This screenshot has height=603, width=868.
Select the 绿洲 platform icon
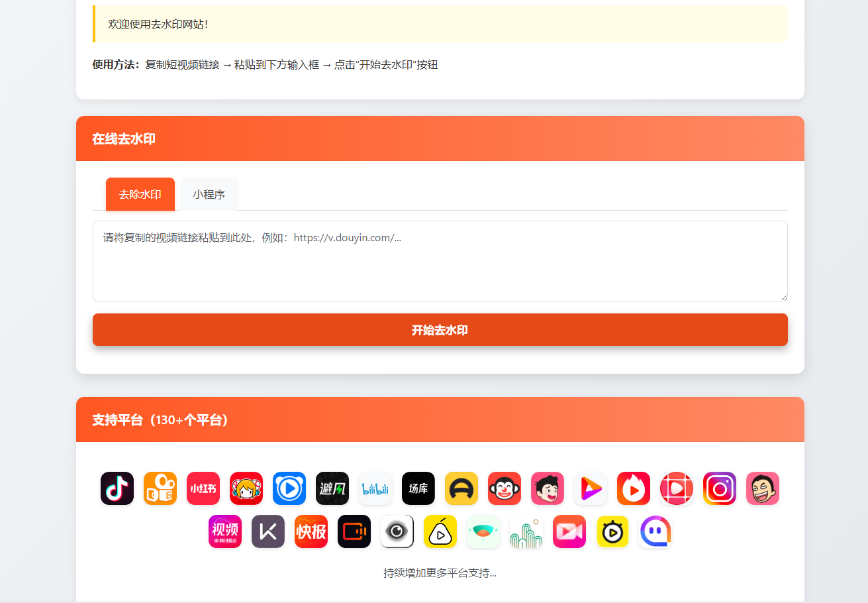click(483, 531)
